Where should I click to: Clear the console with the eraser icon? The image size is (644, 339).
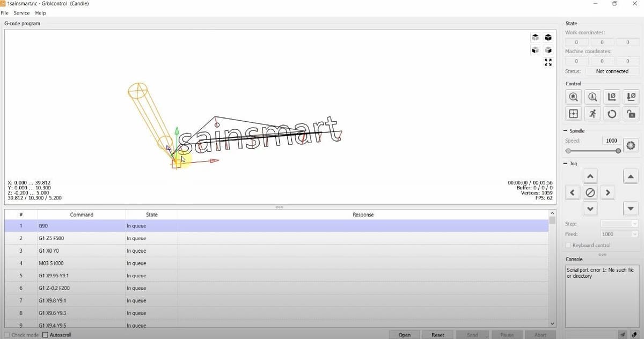point(634,334)
